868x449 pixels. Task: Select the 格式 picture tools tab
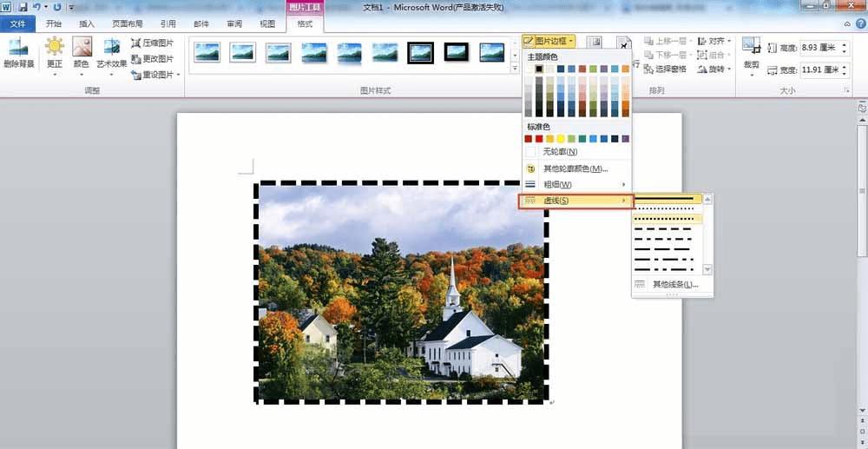tap(305, 23)
